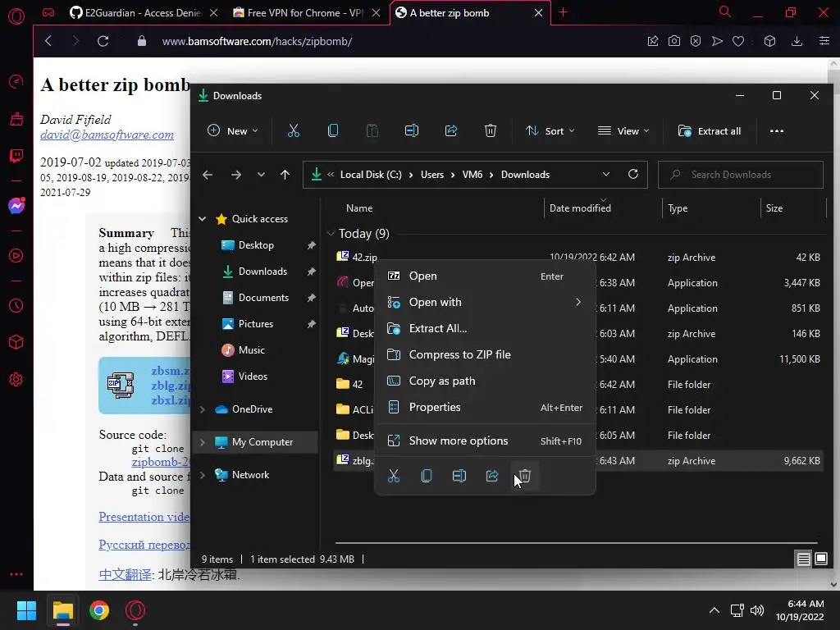Open Twitch in Opera sidebar
Image resolution: width=840 pixels, height=630 pixels.
pyautogui.click(x=16, y=156)
